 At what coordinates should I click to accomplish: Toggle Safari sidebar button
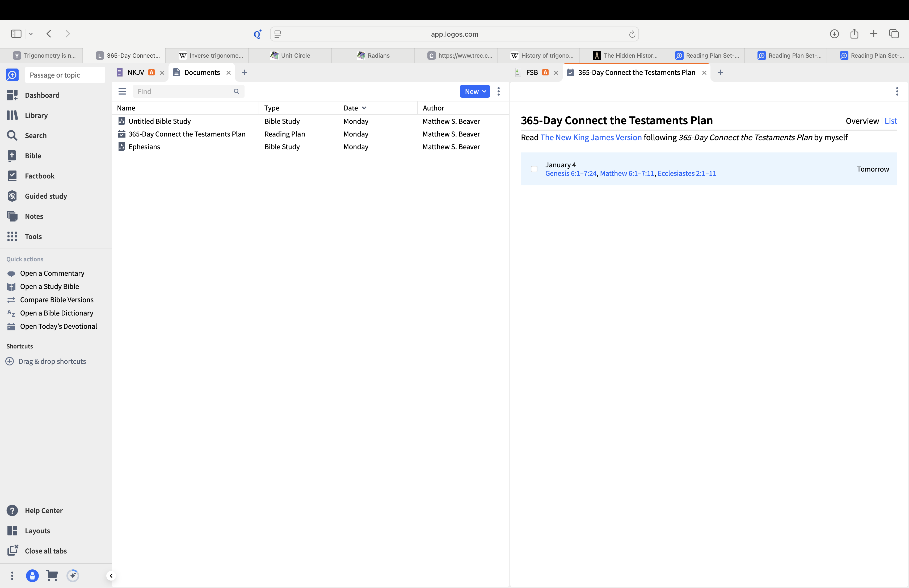(x=16, y=34)
